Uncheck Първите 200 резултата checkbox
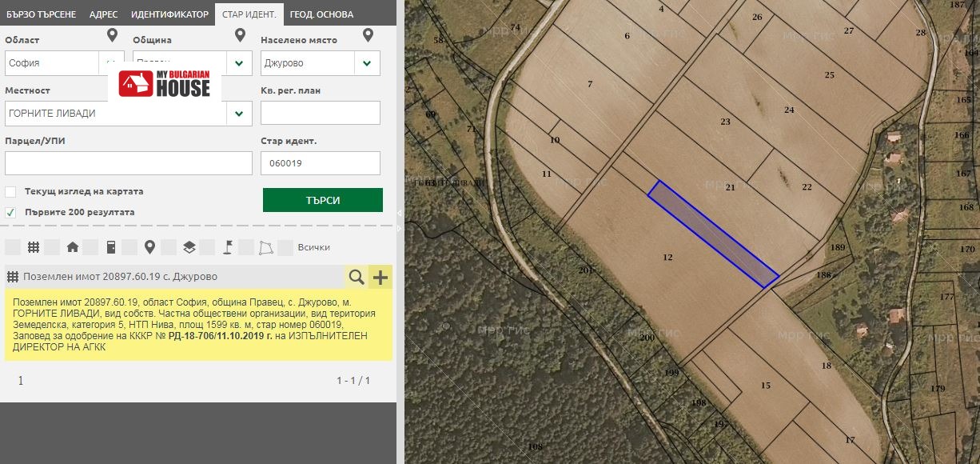The image size is (980, 464). pos(10,213)
